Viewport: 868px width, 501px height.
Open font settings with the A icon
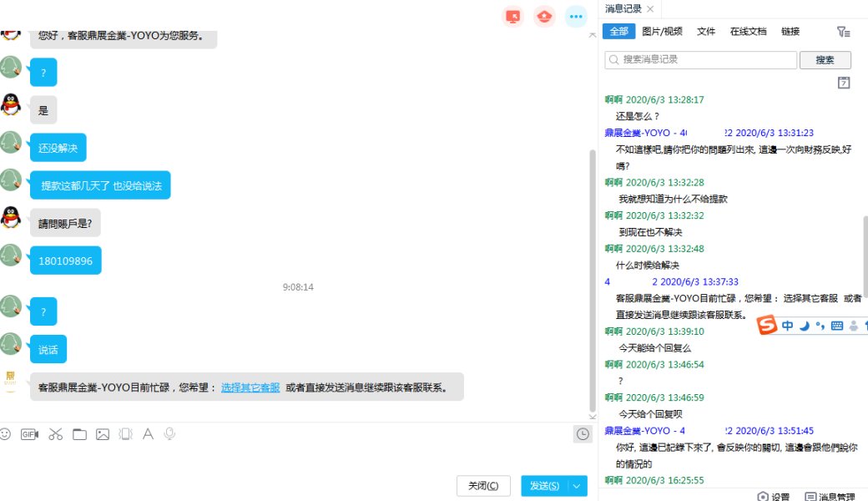click(148, 434)
